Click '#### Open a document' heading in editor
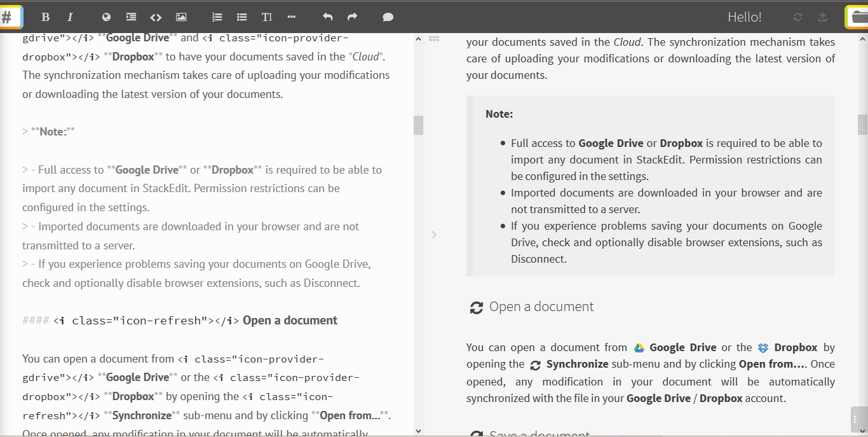 (x=180, y=321)
